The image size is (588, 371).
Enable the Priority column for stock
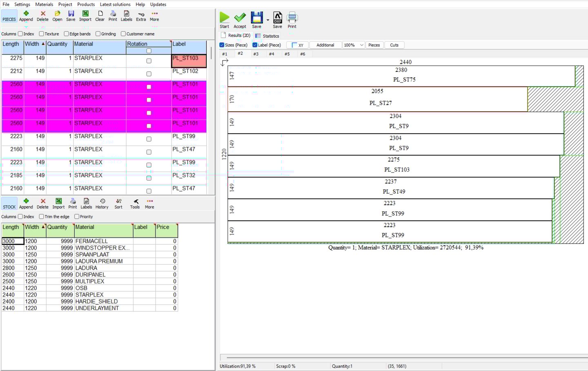(77, 217)
